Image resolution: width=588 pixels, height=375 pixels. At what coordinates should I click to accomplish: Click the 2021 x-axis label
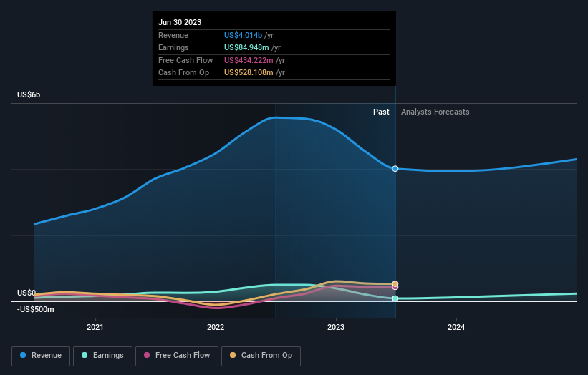pos(95,327)
